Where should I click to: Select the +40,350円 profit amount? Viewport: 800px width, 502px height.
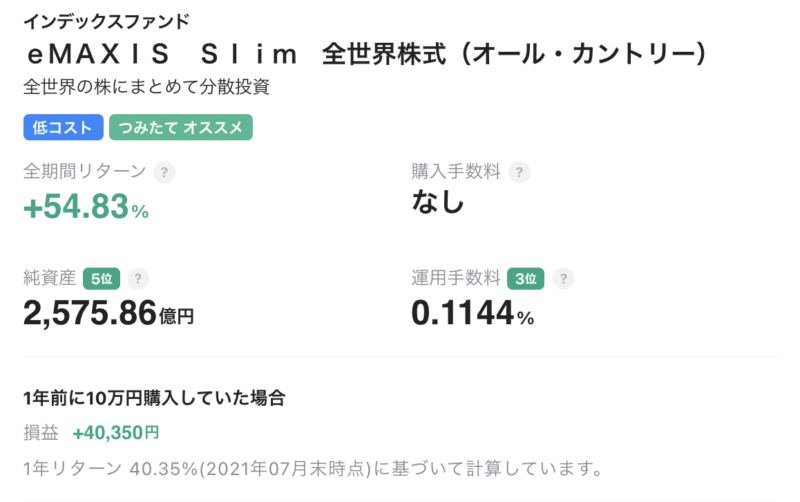tap(116, 433)
